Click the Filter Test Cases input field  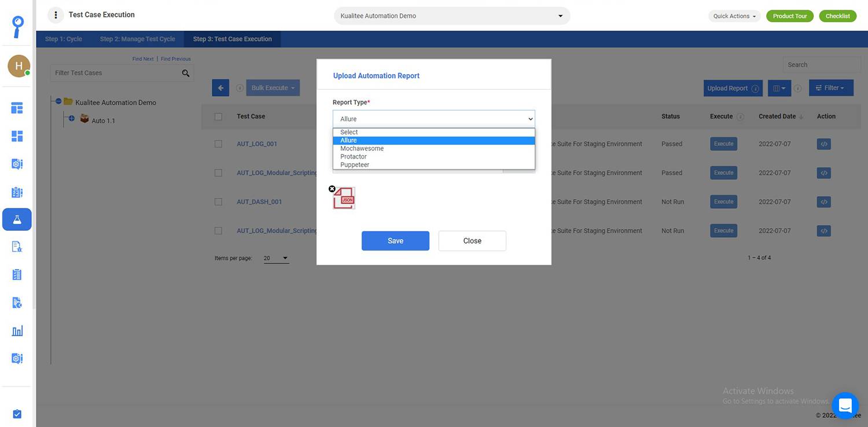pyautogui.click(x=116, y=73)
